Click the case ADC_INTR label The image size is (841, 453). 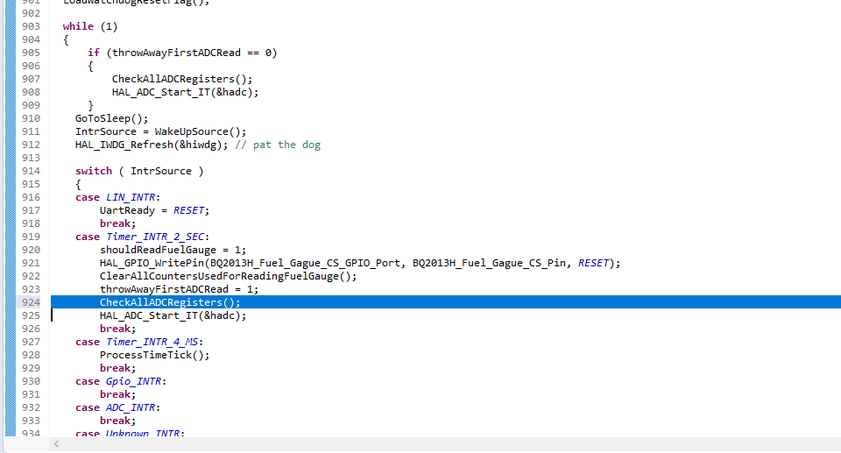pos(118,407)
